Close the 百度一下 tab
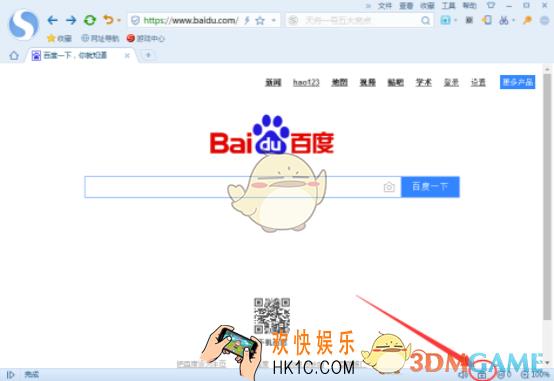 coord(127,55)
